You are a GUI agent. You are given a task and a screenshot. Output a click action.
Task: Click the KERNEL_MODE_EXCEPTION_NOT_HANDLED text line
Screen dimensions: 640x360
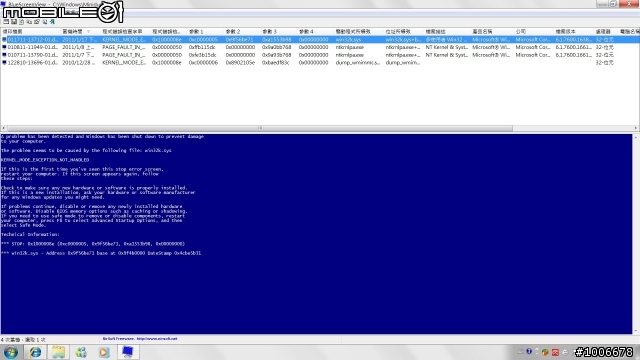click(x=45, y=160)
